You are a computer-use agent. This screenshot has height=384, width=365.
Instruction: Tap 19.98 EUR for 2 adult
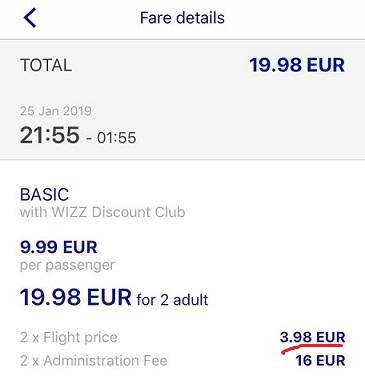click(114, 298)
